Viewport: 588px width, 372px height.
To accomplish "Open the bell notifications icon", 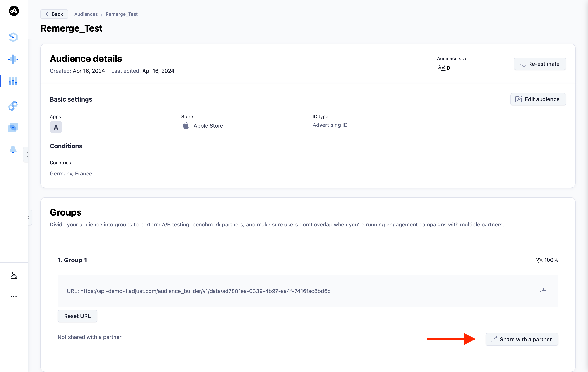I will point(13,149).
